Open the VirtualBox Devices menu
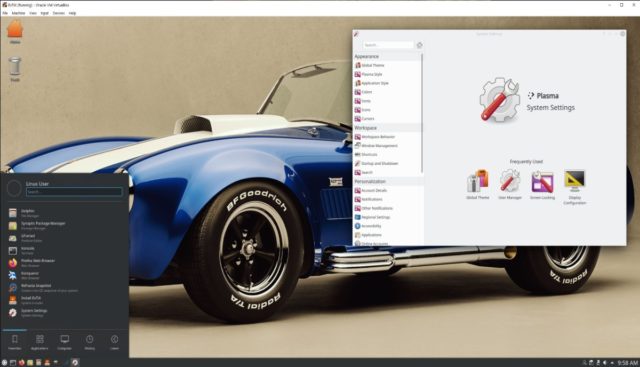This screenshot has height=367, width=640. point(59,13)
